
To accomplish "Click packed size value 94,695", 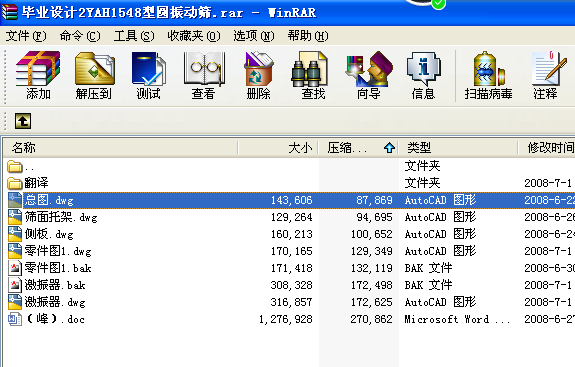I will [374, 217].
